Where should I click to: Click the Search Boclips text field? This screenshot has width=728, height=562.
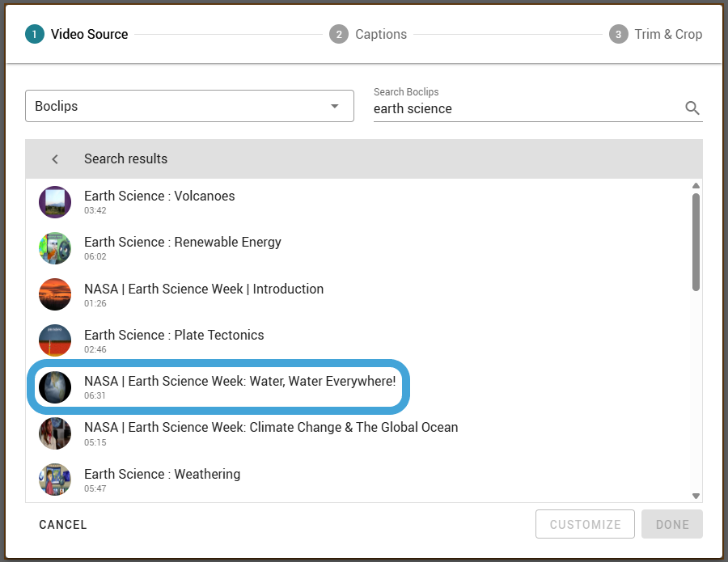(x=527, y=108)
